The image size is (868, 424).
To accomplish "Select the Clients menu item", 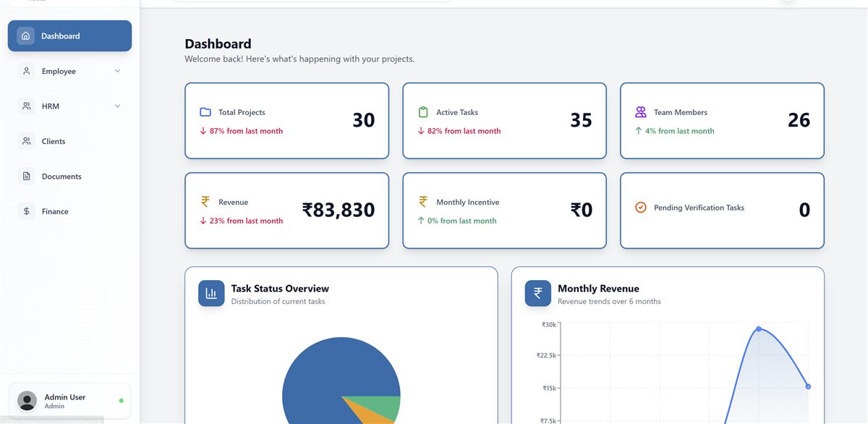I will [x=69, y=141].
